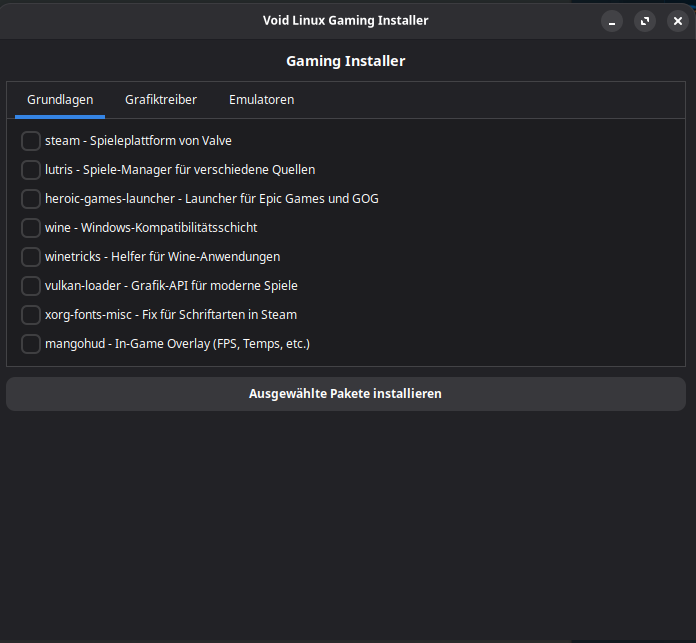This screenshot has width=696, height=643.
Task: Select the winetricks checkbox
Action: tap(31, 257)
